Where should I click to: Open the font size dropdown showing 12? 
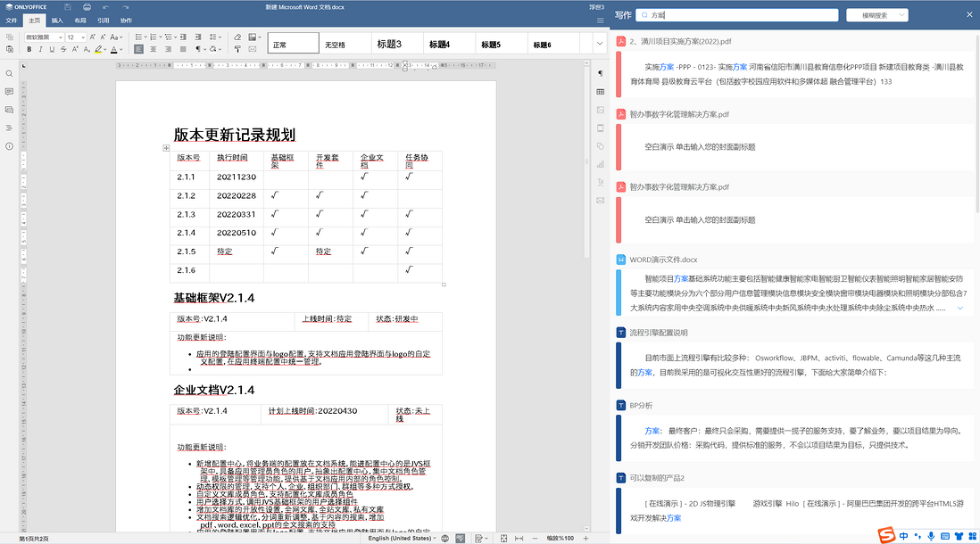tap(83, 37)
